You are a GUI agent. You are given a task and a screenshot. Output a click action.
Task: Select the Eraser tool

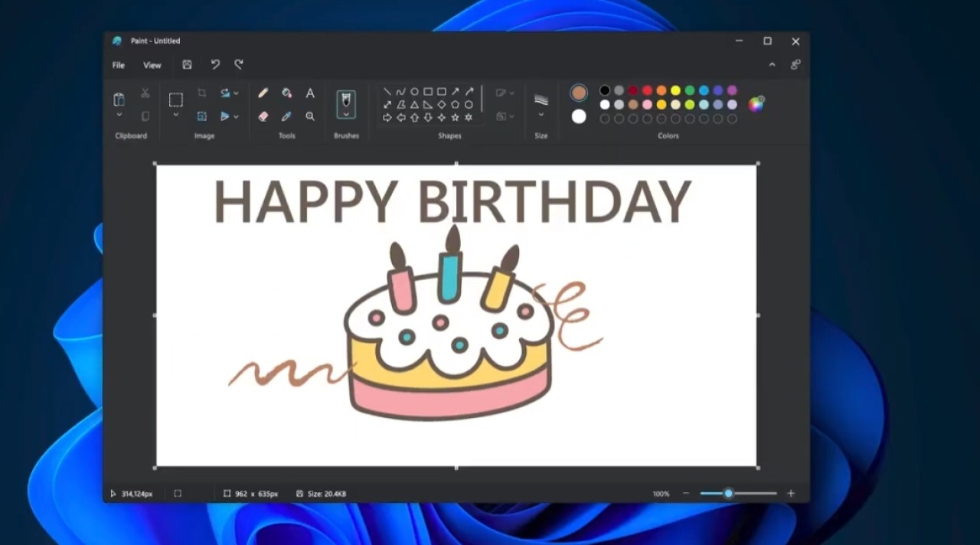pos(263,116)
